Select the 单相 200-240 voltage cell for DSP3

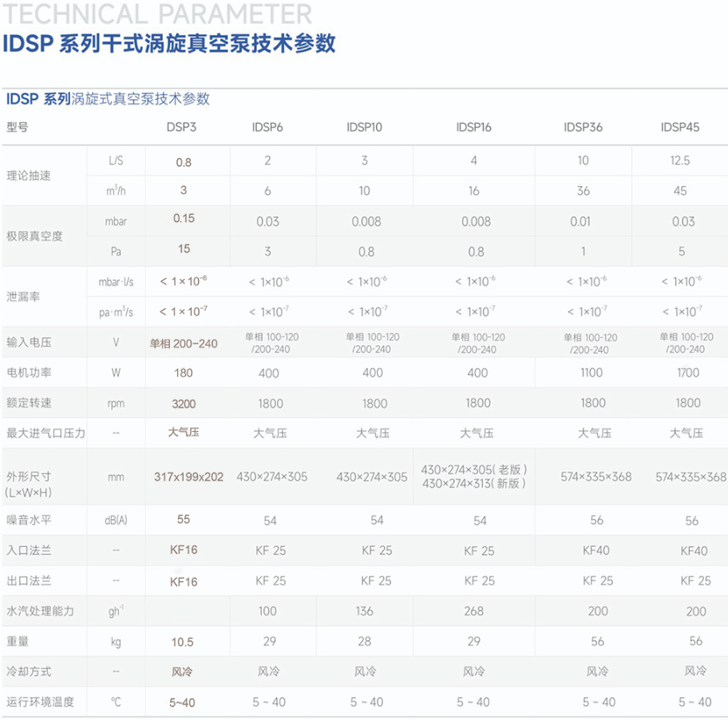point(184,343)
